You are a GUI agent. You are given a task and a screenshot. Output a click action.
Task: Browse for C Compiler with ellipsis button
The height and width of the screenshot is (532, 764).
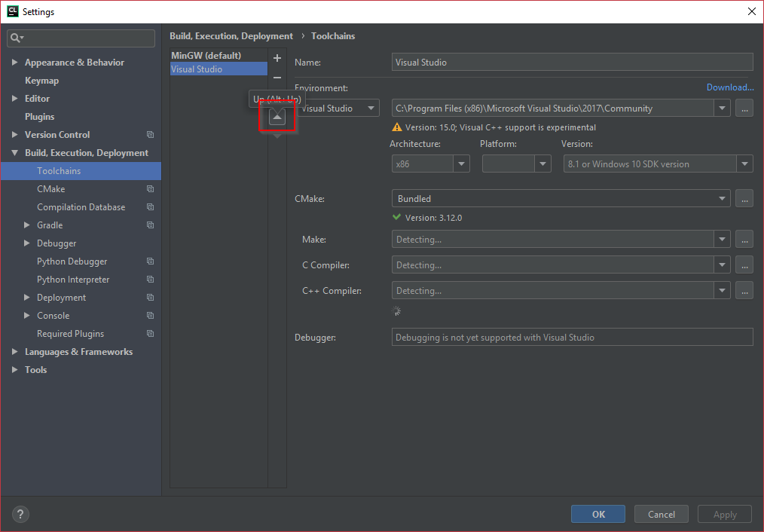tap(744, 265)
